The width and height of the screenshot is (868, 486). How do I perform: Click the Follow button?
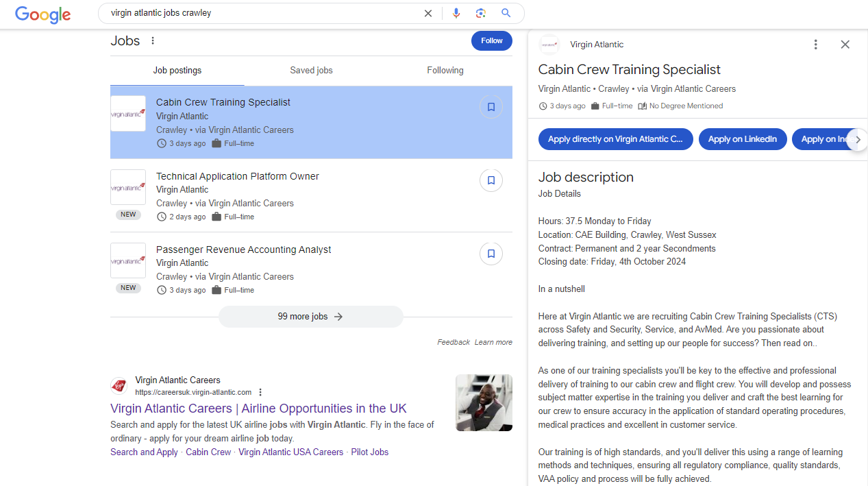[492, 40]
